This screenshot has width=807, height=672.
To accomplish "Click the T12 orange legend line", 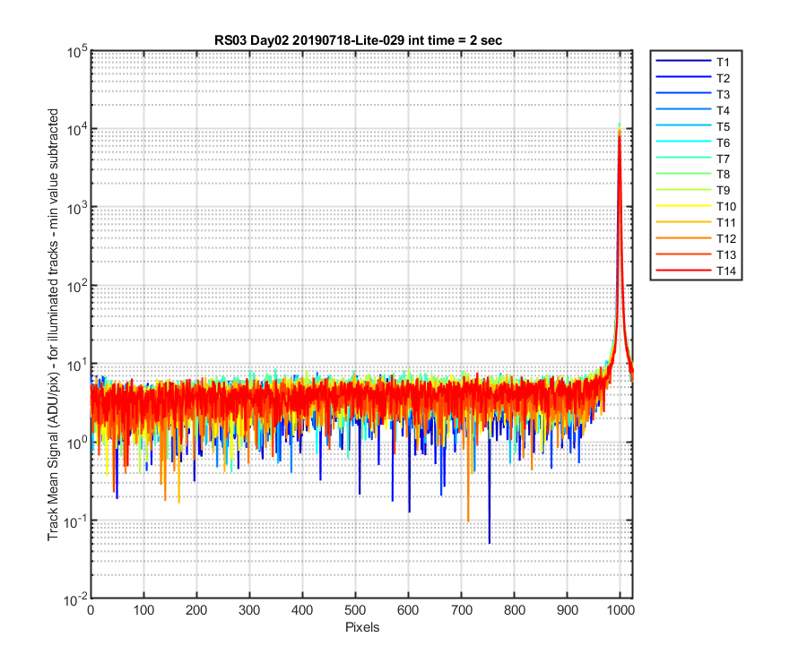I will [x=683, y=237].
